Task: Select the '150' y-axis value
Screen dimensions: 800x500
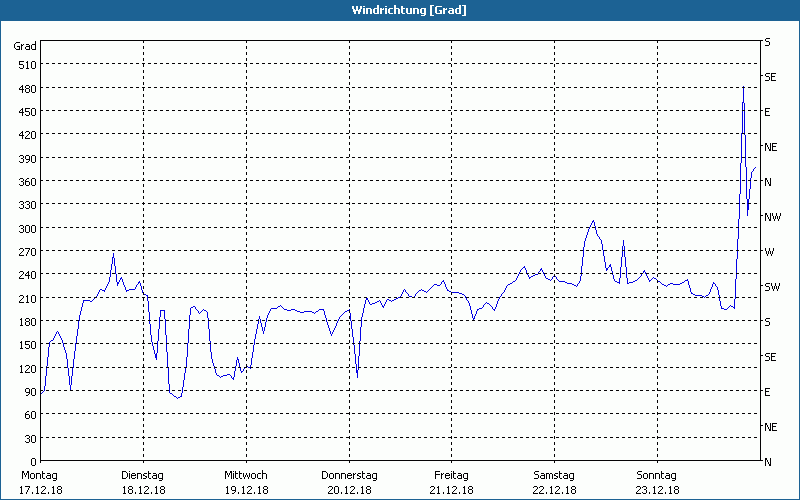Action: pyautogui.click(x=28, y=345)
